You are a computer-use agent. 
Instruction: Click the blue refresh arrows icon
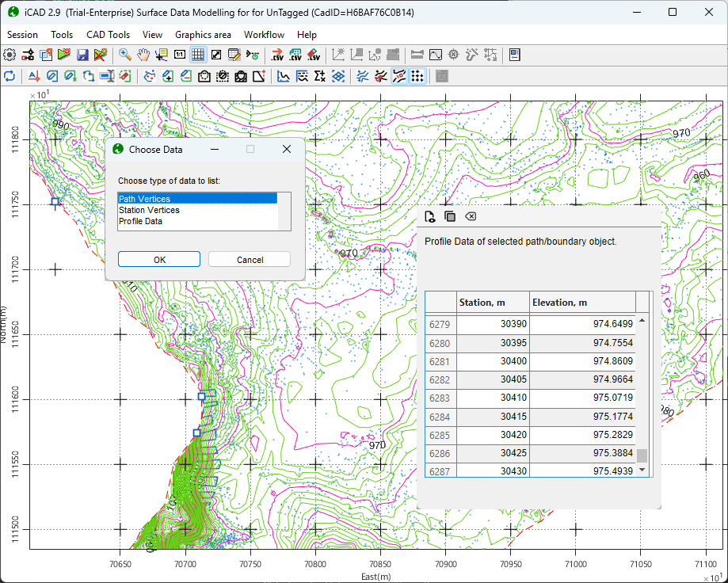tap(10, 76)
